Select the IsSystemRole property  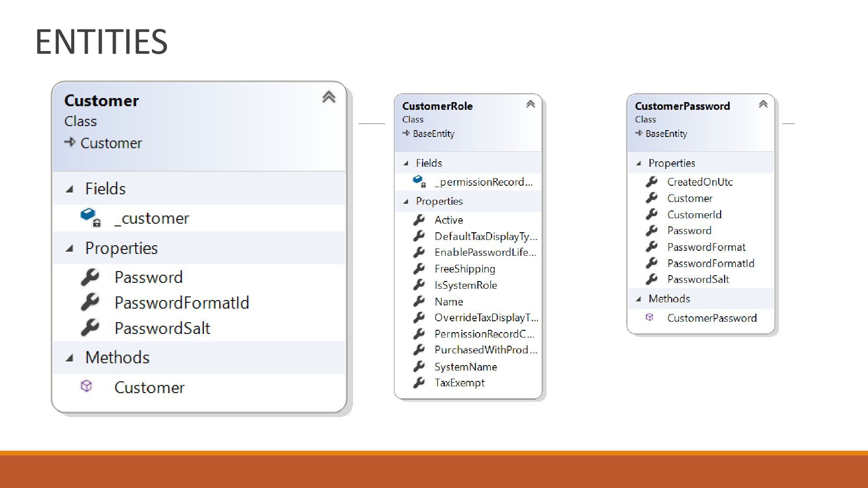click(465, 285)
